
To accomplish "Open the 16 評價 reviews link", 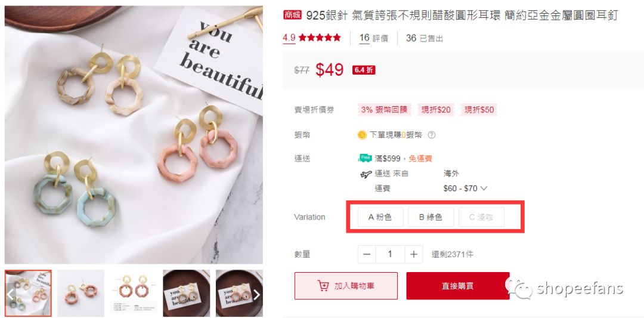I will pyautogui.click(x=374, y=38).
